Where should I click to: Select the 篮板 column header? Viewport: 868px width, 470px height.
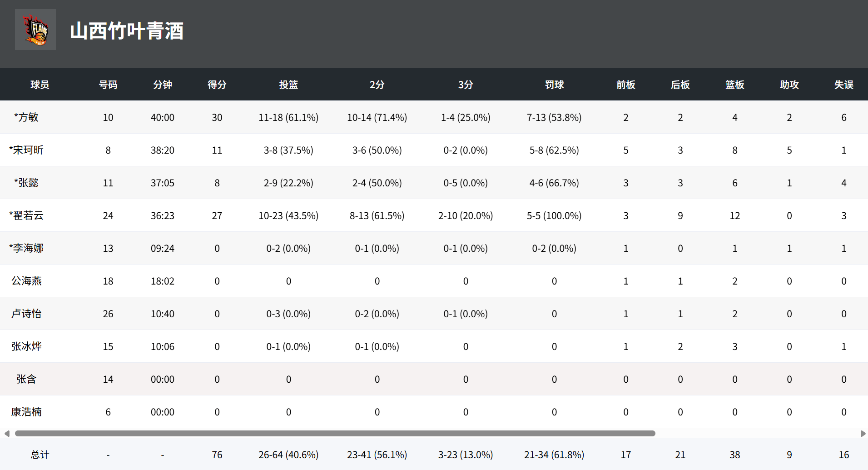pyautogui.click(x=734, y=85)
